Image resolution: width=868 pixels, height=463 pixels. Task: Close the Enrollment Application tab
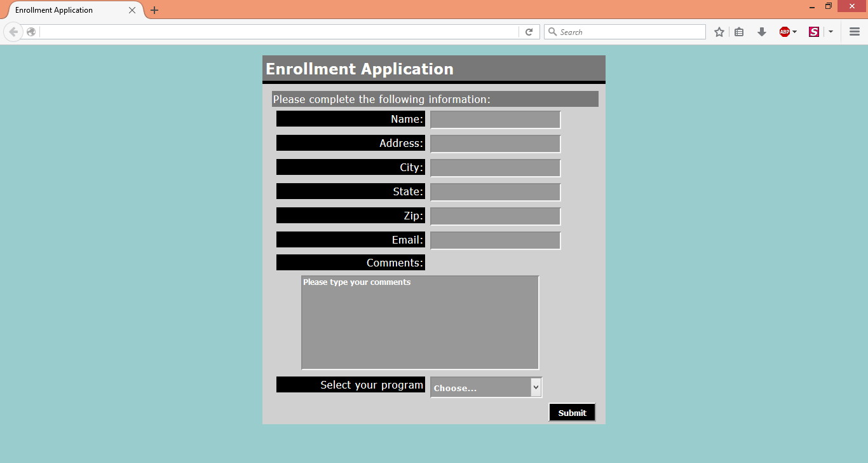(x=132, y=10)
